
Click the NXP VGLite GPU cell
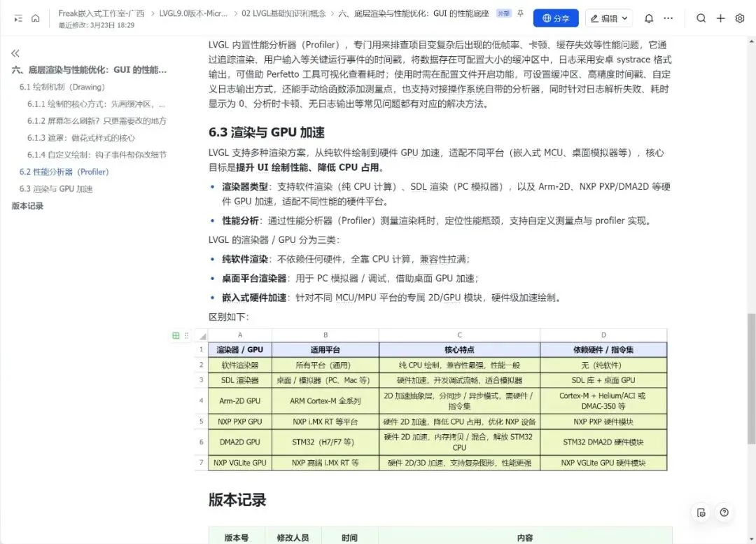pos(240,463)
